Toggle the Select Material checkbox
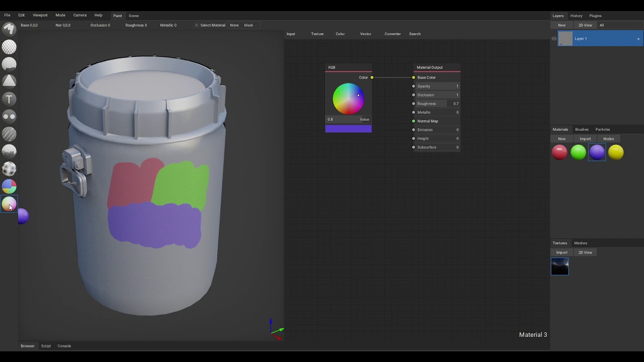The image size is (644, 362). coord(197,25)
